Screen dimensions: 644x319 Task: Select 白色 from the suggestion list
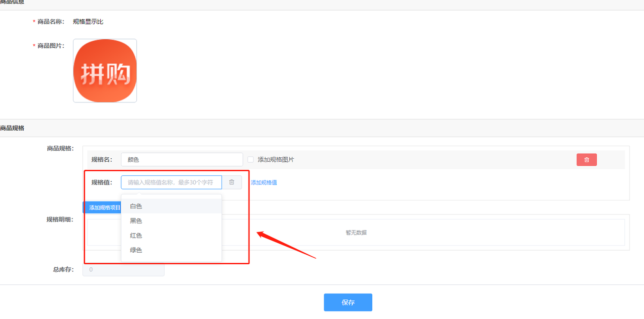(136, 206)
